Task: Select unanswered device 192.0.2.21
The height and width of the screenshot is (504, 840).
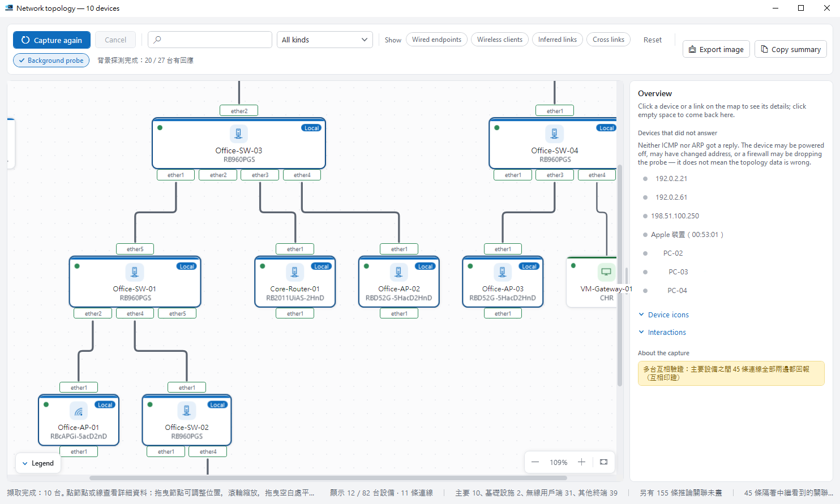Action: tap(671, 179)
